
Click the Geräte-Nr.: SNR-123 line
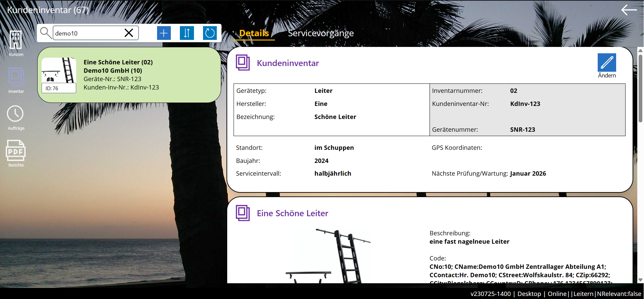click(112, 79)
